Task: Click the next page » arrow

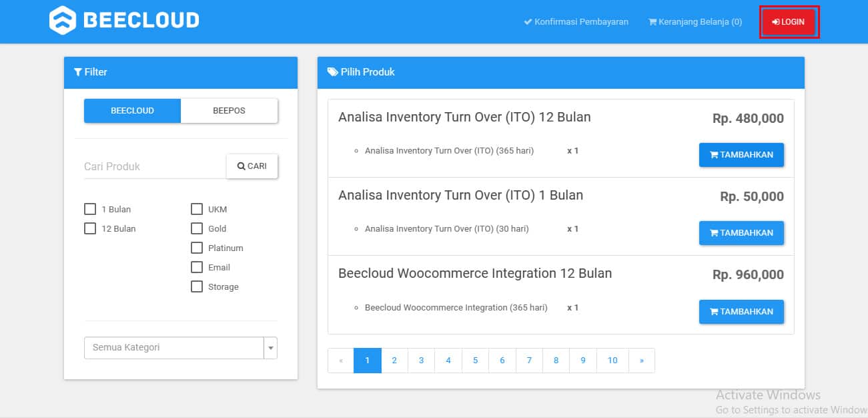Action: pyautogui.click(x=642, y=361)
